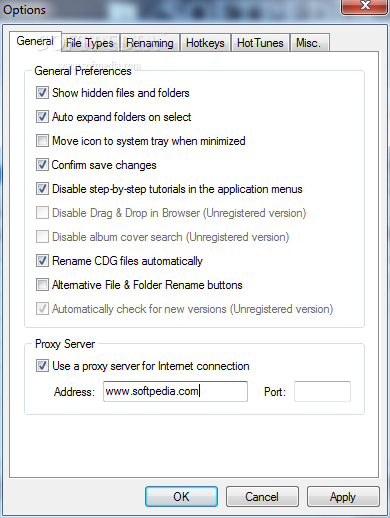Click the proxy Address input field
390x518 pixels.
[175, 391]
